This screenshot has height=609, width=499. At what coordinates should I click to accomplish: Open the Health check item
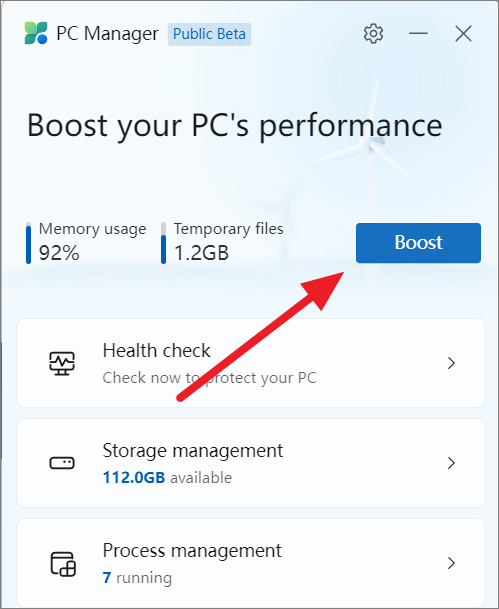[x=251, y=363]
